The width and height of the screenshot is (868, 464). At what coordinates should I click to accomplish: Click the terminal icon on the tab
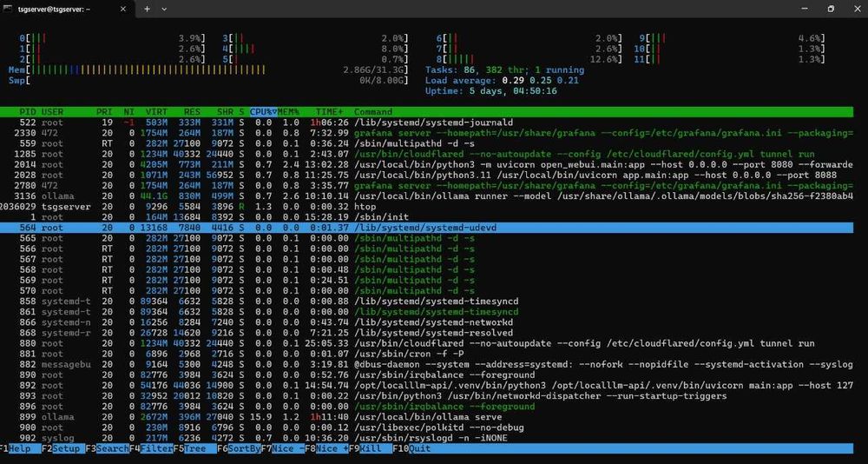click(9, 9)
